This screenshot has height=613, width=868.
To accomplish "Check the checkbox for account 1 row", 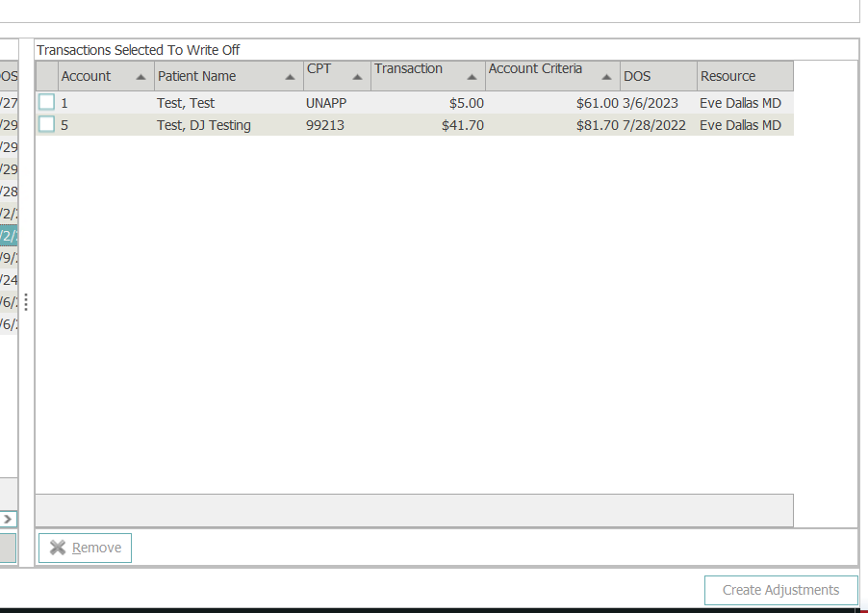I will [46, 102].
